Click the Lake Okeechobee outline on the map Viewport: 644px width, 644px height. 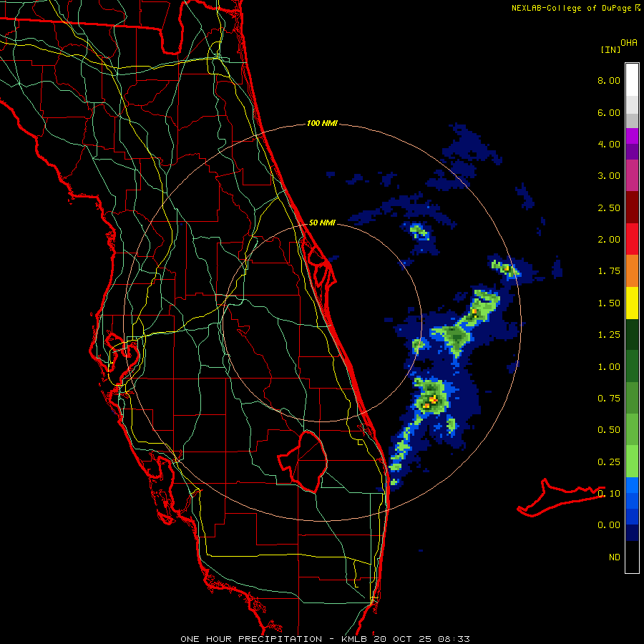(x=303, y=461)
